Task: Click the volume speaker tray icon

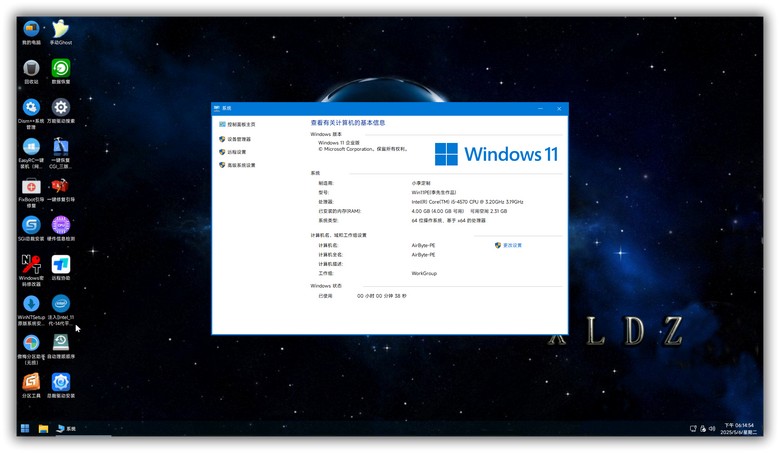Action: [x=712, y=428]
